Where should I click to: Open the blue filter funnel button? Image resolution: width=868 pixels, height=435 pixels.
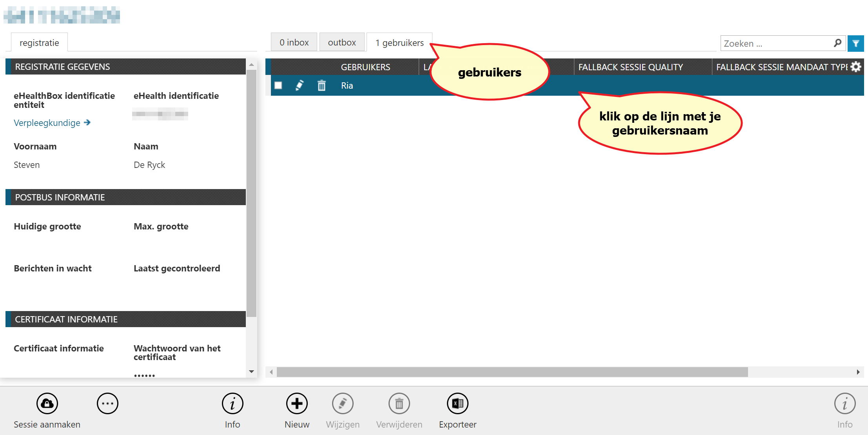855,44
